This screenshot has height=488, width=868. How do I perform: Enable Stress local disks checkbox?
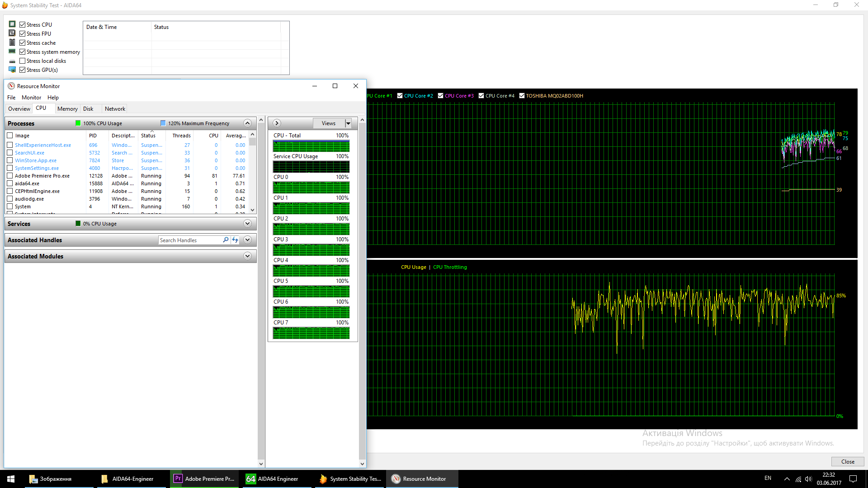22,61
